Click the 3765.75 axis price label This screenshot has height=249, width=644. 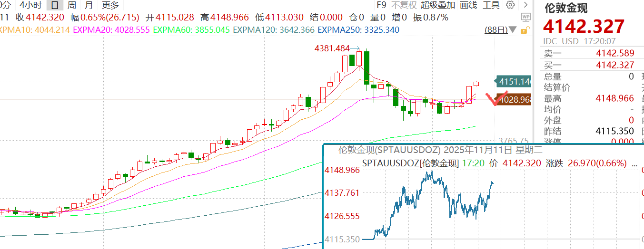click(513, 141)
